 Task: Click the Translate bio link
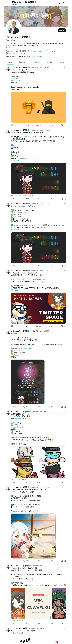[10, 48]
